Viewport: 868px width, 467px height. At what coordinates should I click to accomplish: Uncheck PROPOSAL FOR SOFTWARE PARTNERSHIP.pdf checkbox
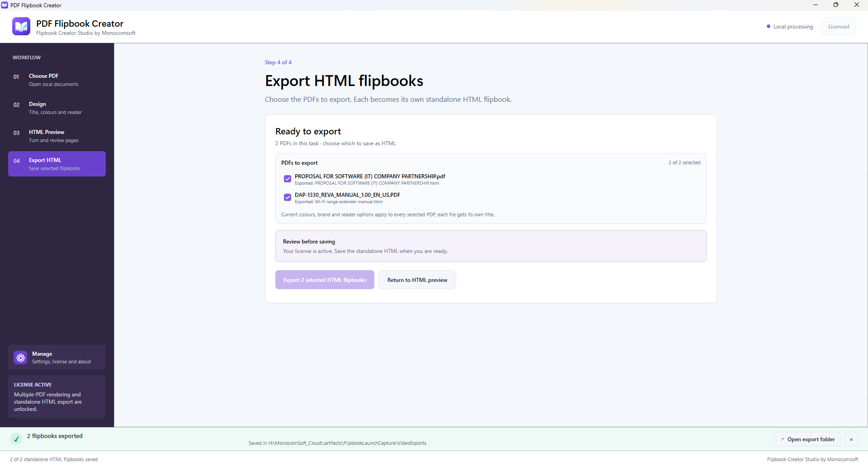click(x=288, y=179)
